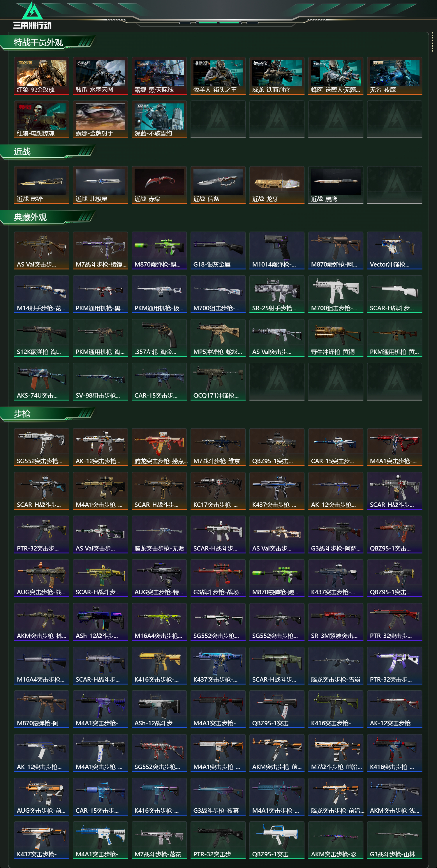Screen dimensions: 437x868
Task: Pick the 近战-龙牙 melee weapon icon
Action: [276, 185]
